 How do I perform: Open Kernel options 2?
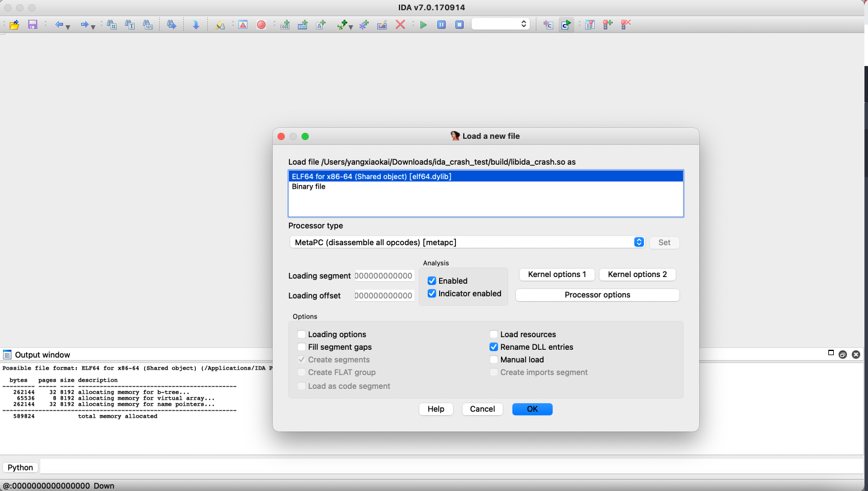[x=637, y=274]
